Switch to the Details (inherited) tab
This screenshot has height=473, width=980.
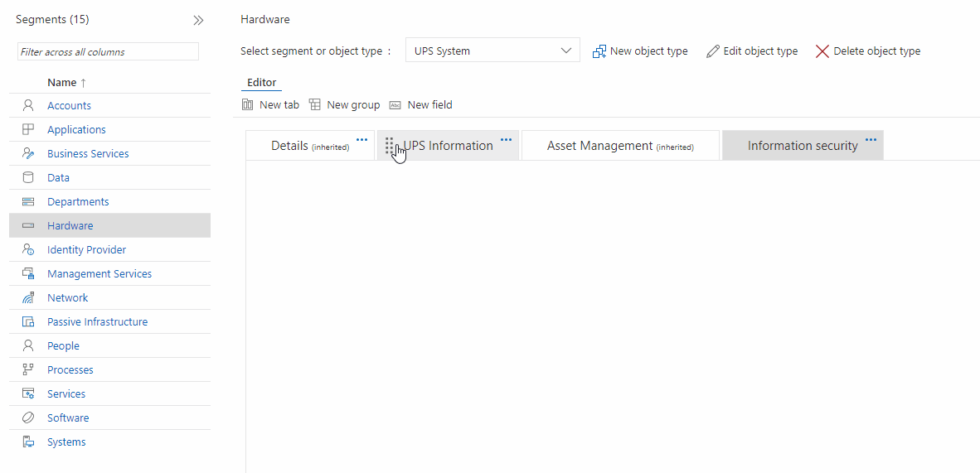click(x=310, y=146)
